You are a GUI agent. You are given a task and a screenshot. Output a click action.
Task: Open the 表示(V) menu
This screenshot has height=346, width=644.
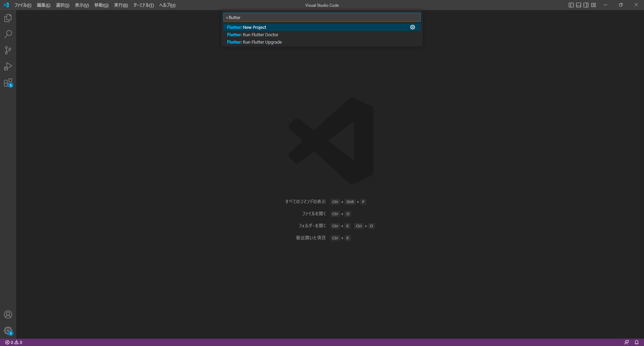(82, 5)
